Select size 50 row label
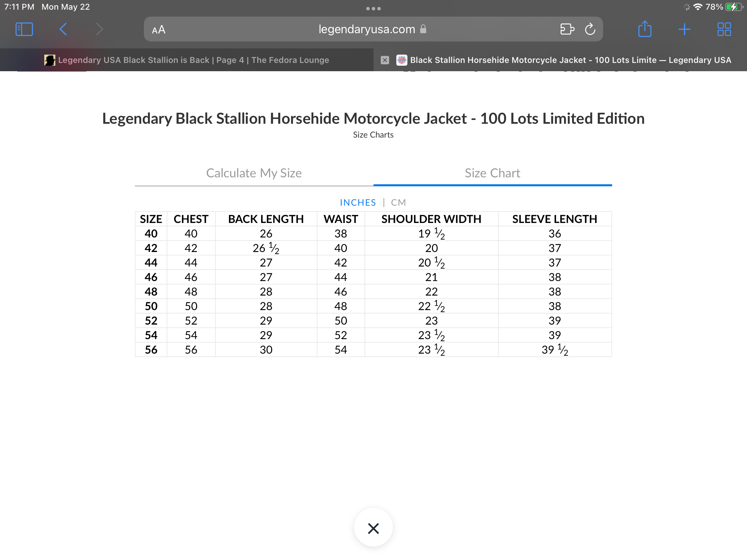The height and width of the screenshot is (560, 747). tap(151, 306)
